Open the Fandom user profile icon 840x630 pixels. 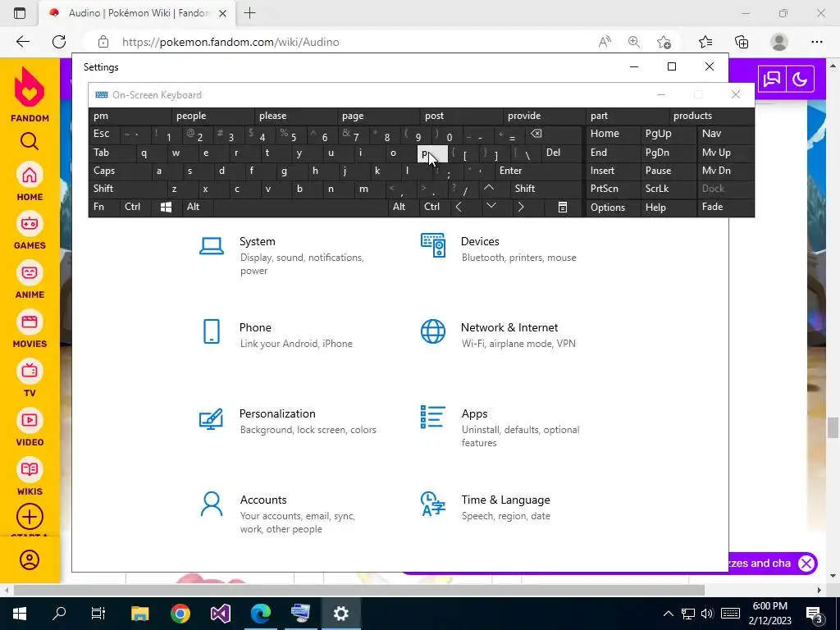point(30,559)
